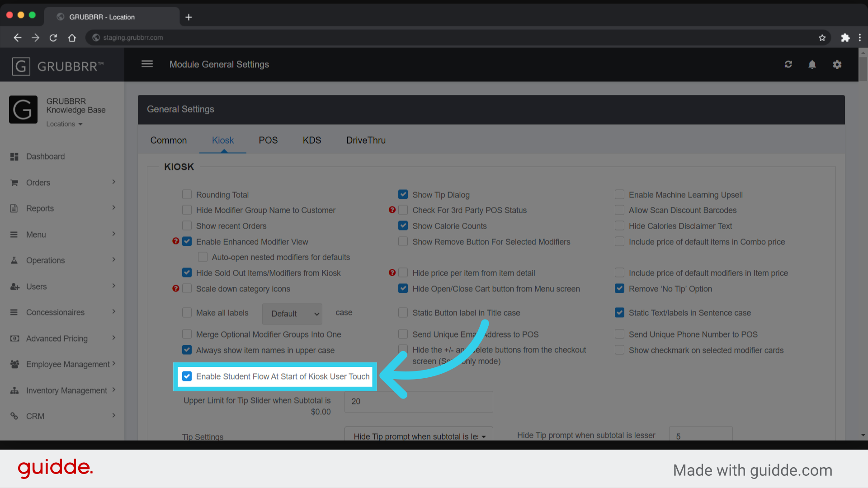Open the Hide Tip prompt dropdown
The height and width of the screenshot is (488, 868).
pyautogui.click(x=419, y=436)
